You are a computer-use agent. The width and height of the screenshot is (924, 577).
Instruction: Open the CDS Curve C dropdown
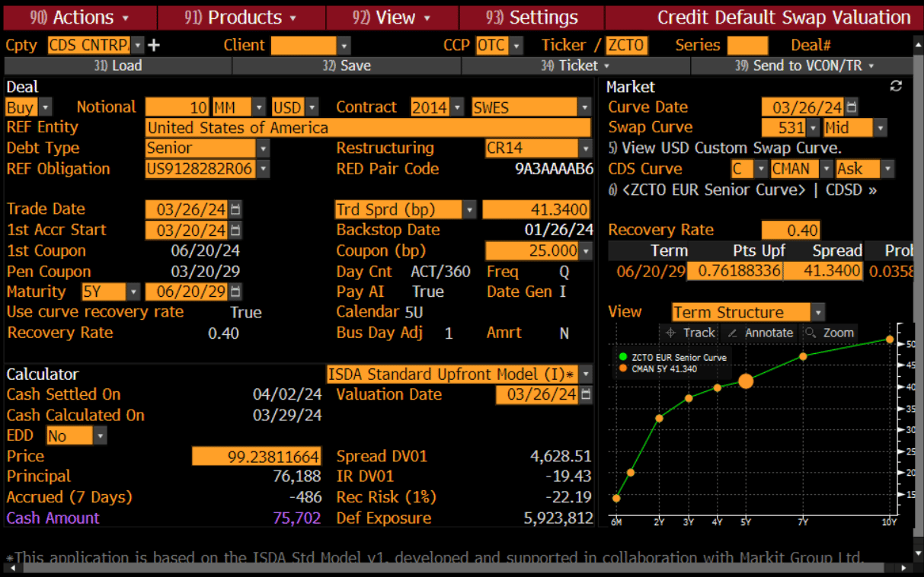[x=761, y=169]
